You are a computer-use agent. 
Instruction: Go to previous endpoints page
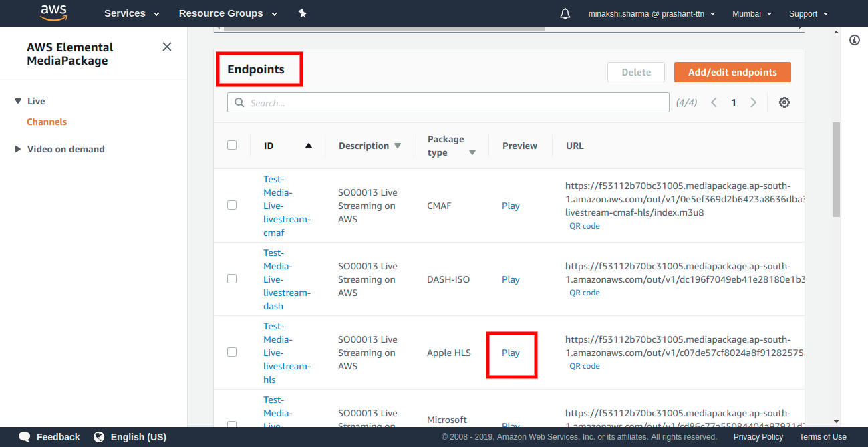pyautogui.click(x=714, y=102)
